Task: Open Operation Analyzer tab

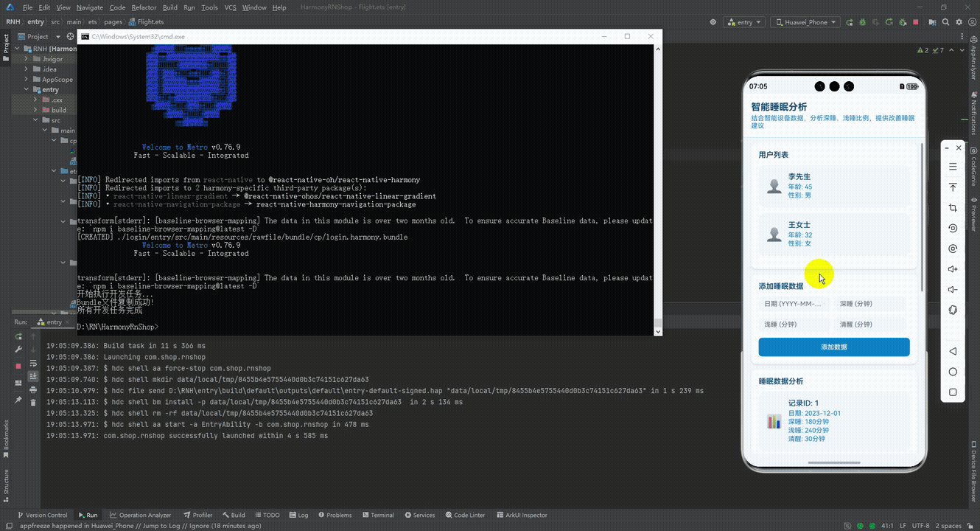Action: [x=140, y=515]
